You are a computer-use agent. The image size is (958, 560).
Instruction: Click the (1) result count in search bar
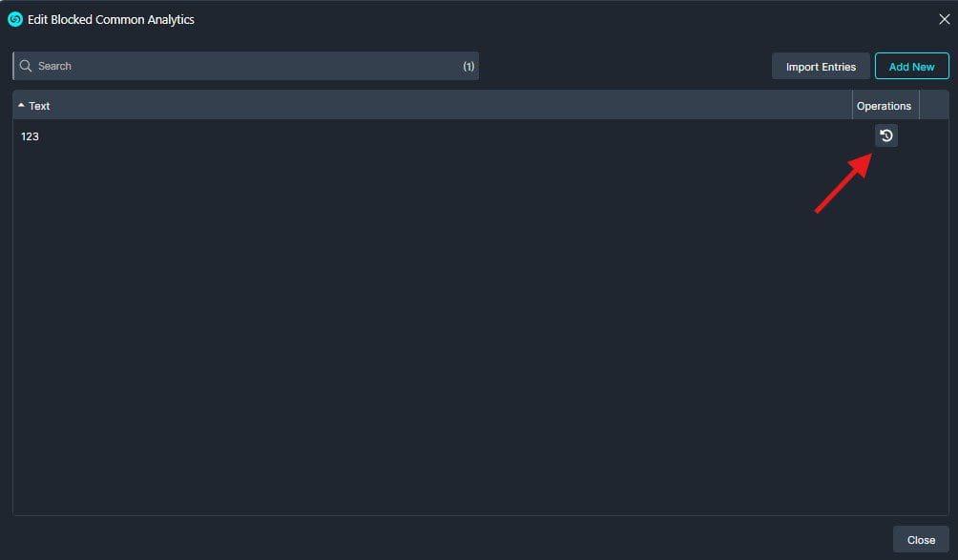(x=469, y=67)
